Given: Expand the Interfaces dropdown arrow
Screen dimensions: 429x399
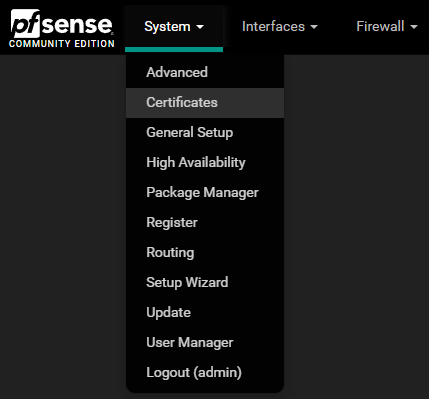Looking at the screenshot, I should tap(314, 27).
